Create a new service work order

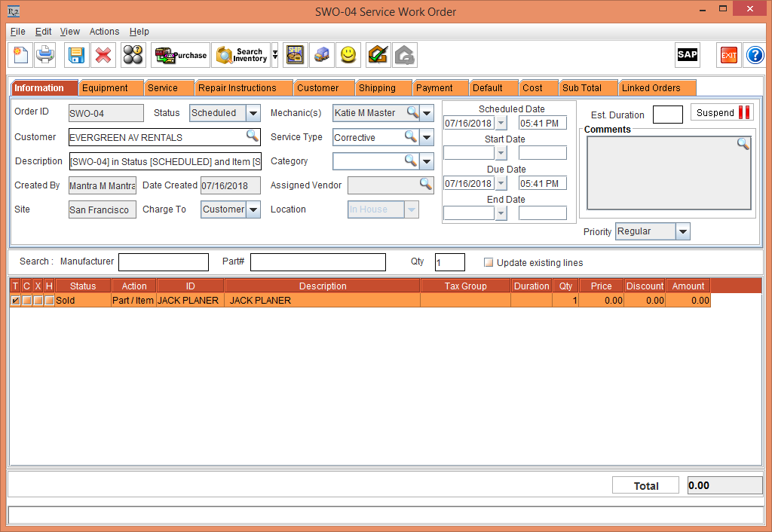tap(20, 55)
